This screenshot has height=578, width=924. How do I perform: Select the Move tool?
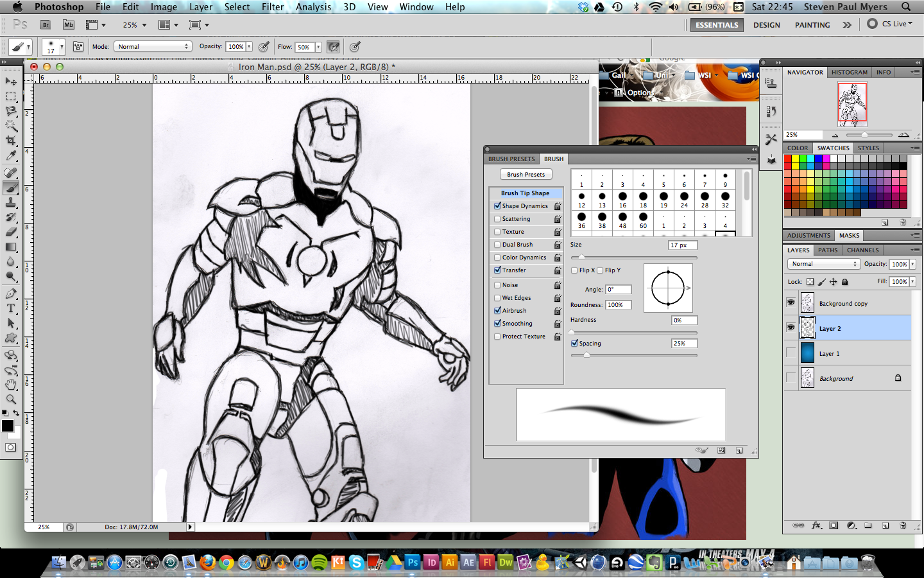(11, 82)
